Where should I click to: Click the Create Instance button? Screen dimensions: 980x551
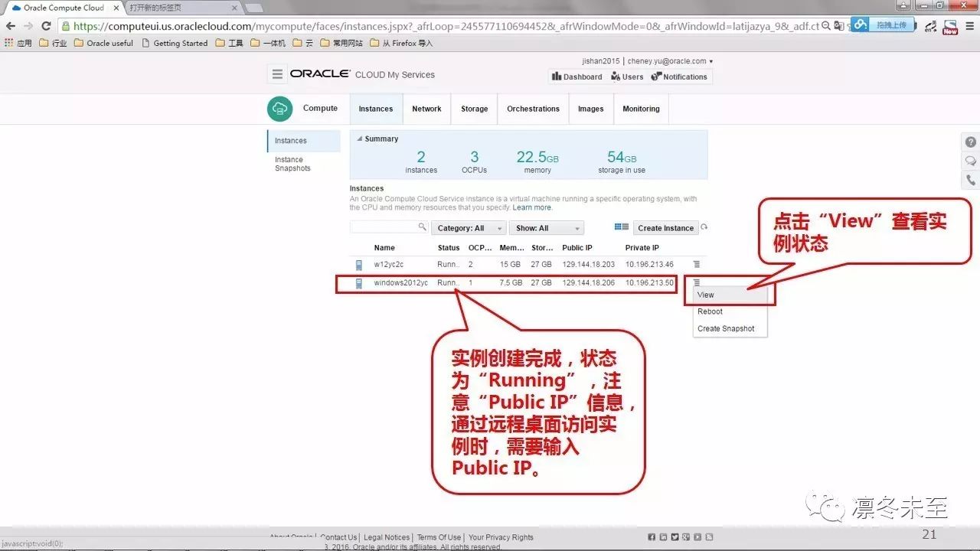point(665,228)
